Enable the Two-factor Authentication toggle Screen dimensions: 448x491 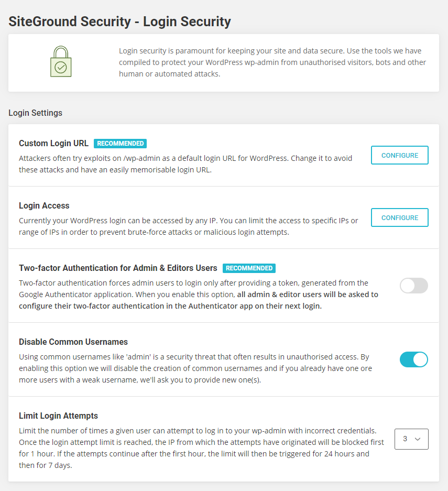[413, 286]
